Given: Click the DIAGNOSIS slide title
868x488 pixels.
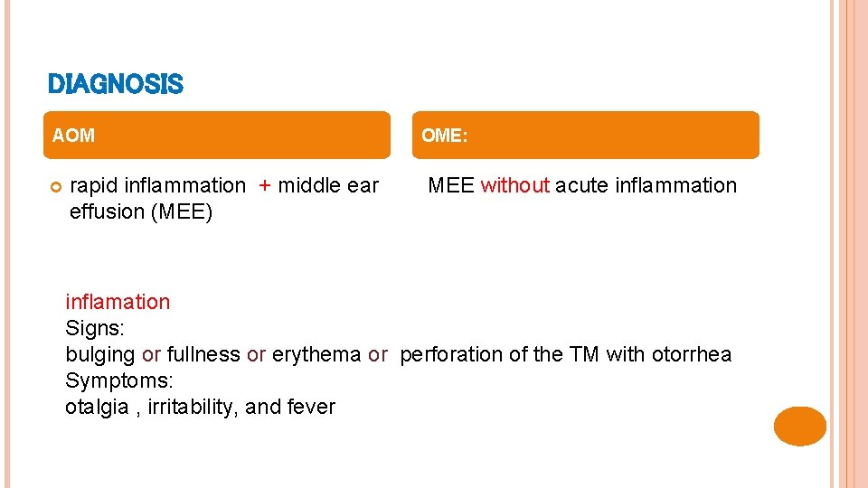Looking at the screenshot, I should (x=115, y=85).
